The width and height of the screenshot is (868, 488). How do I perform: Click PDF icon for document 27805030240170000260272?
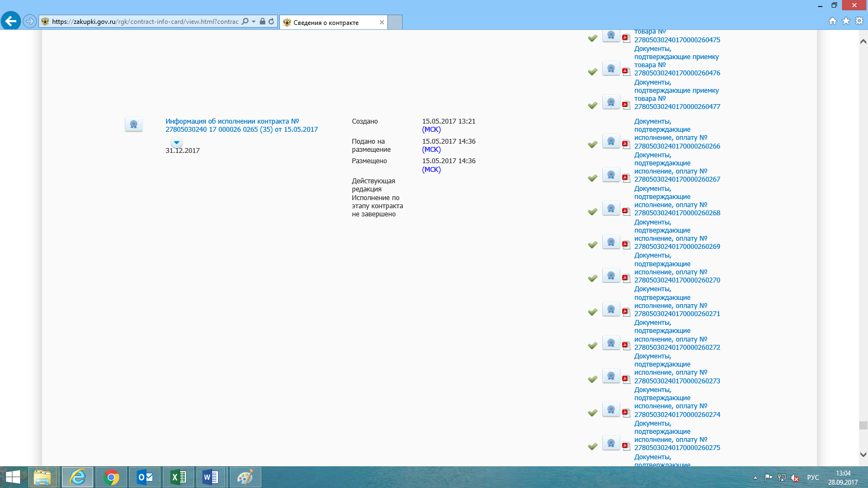[626, 345]
